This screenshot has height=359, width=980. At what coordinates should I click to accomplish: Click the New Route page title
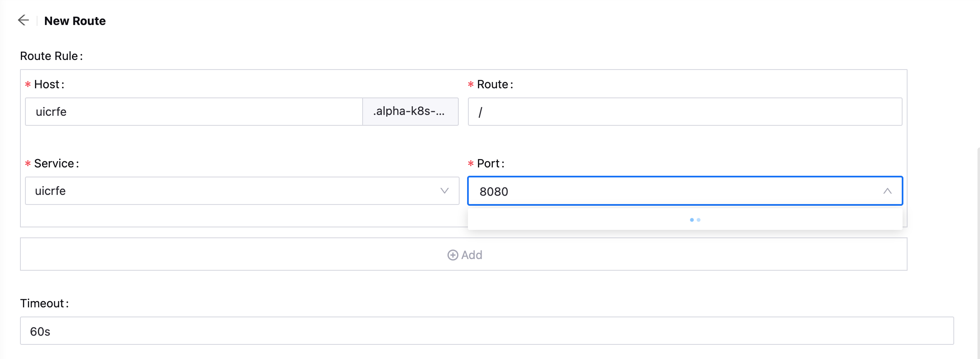75,20
